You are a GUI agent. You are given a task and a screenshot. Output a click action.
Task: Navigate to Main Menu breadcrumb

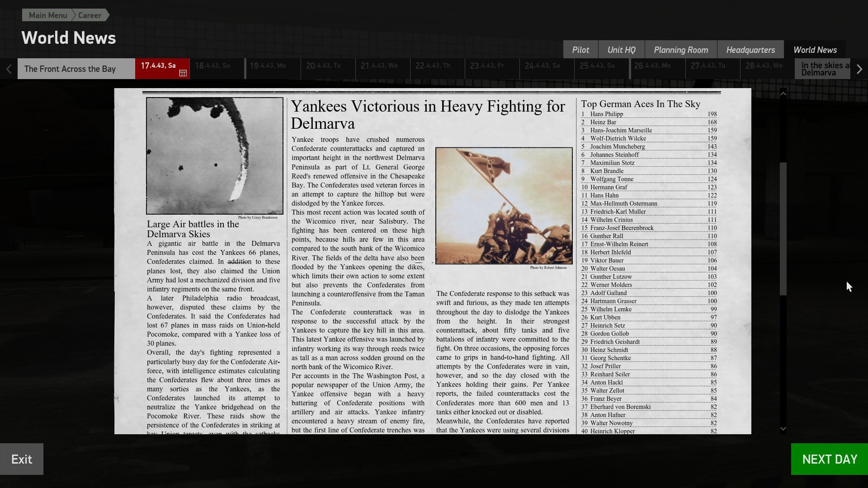click(47, 15)
